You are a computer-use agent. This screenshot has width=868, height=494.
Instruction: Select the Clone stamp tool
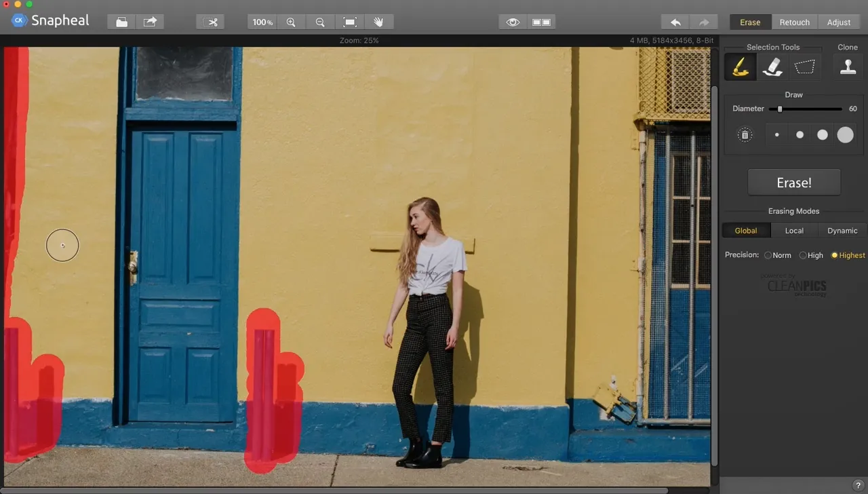pyautogui.click(x=848, y=66)
